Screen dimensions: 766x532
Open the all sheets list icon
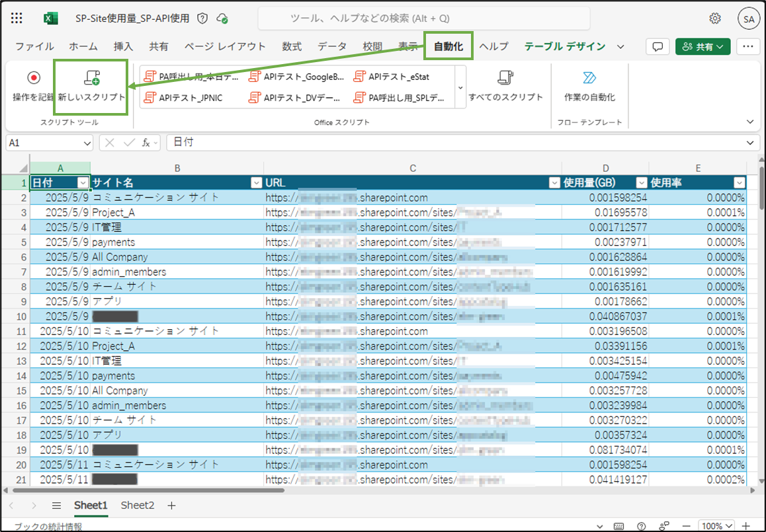[x=57, y=506]
